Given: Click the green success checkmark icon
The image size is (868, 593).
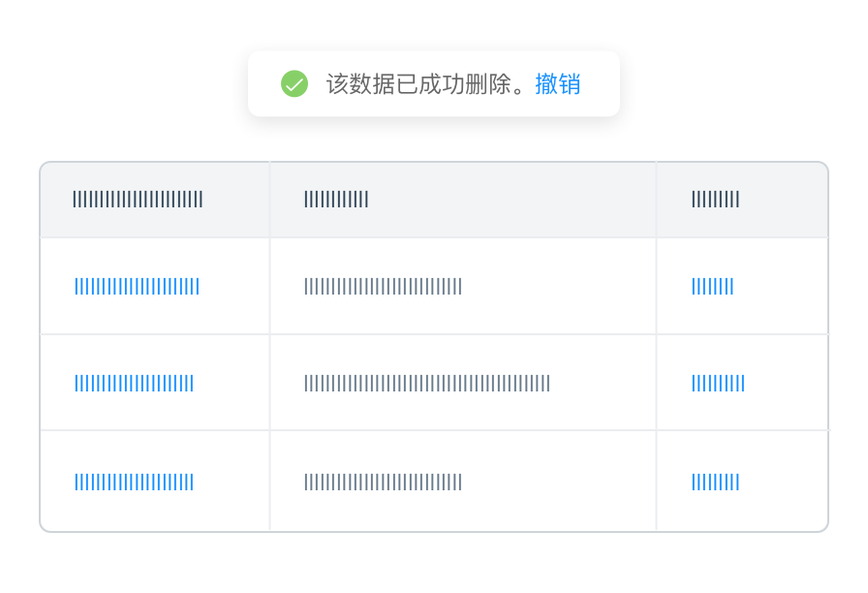Looking at the screenshot, I should pos(294,83).
